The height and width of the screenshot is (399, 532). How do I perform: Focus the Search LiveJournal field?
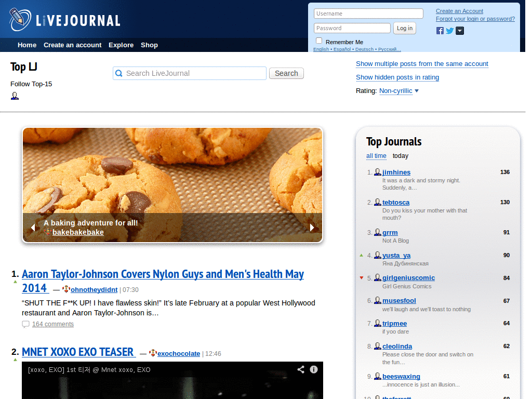[190, 73]
